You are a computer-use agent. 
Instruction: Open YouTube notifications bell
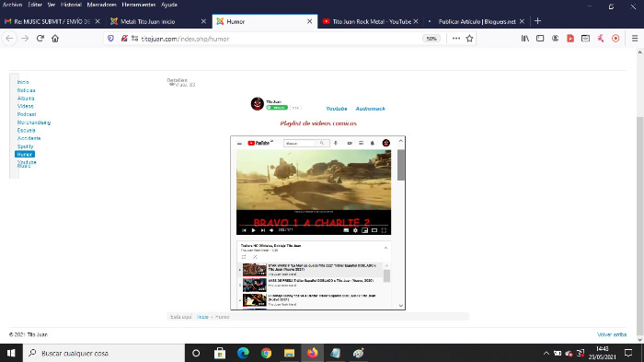[373, 143]
